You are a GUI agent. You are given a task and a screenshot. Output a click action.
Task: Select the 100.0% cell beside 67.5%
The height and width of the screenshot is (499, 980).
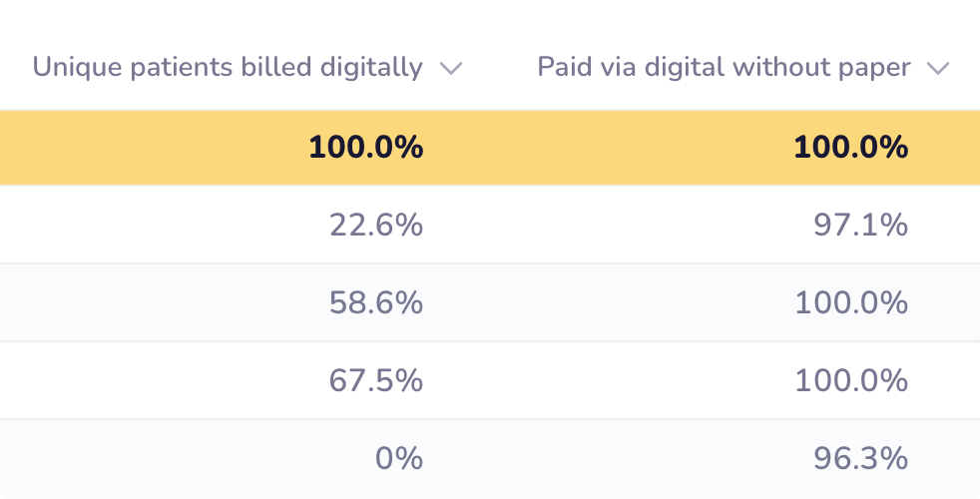(x=851, y=381)
